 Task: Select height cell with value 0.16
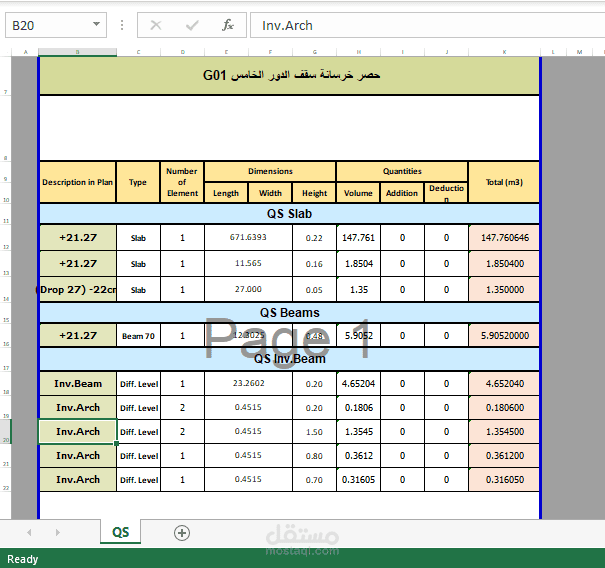(x=314, y=264)
